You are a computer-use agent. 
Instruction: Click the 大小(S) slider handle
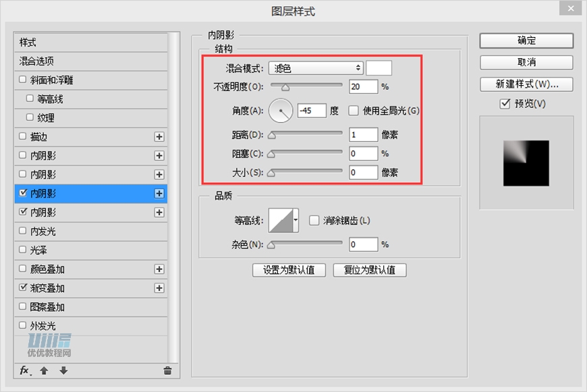click(x=272, y=173)
